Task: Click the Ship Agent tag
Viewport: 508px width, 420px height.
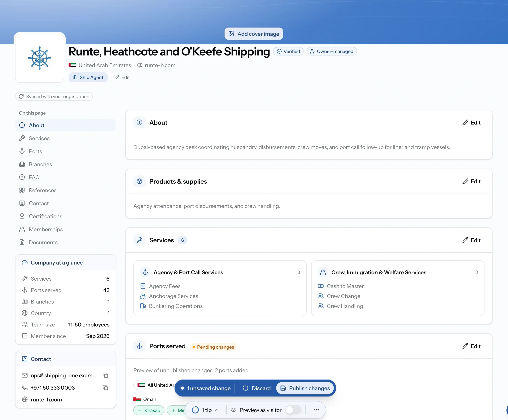Action: point(88,77)
